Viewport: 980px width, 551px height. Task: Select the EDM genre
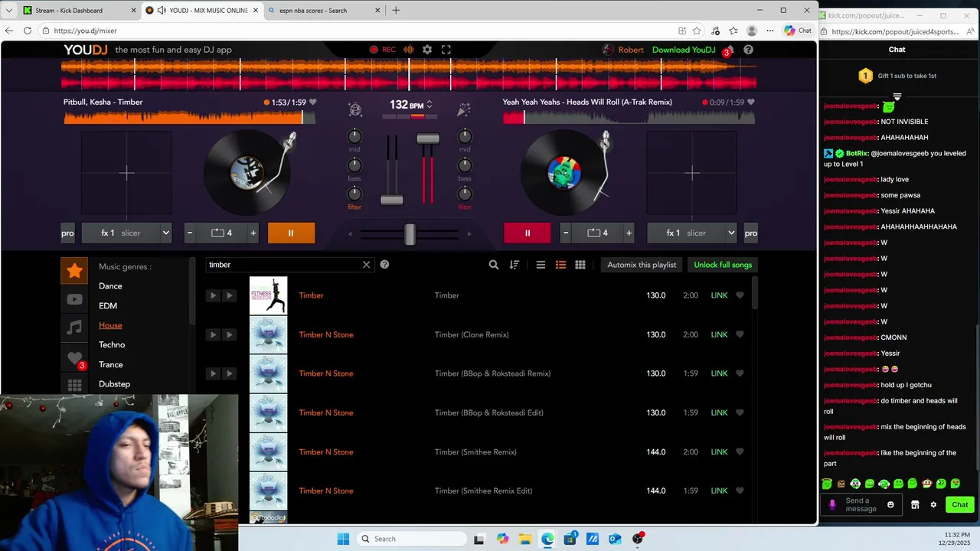108,305
